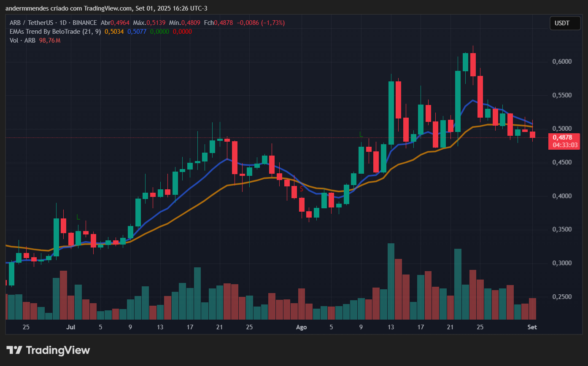Click the TradingView logo
This screenshot has width=588, height=366.
click(x=48, y=350)
